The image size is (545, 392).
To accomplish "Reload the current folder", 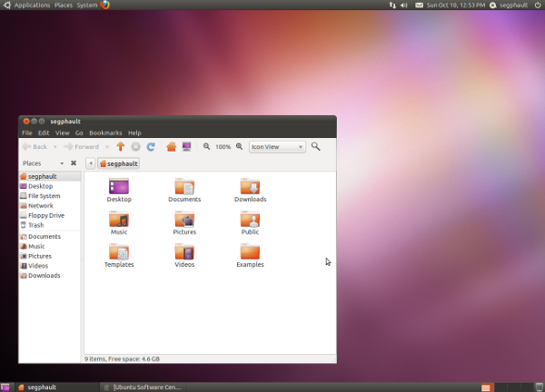I will pos(151,146).
